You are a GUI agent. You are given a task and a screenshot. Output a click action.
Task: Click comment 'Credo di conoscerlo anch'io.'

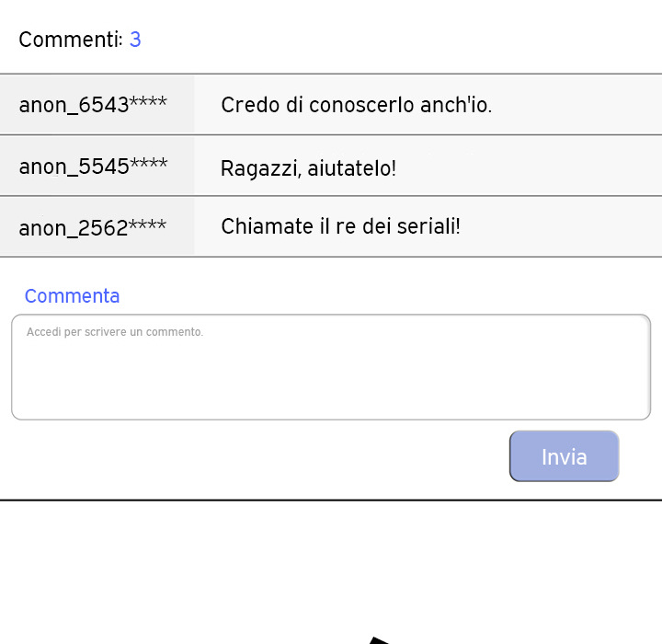click(357, 105)
